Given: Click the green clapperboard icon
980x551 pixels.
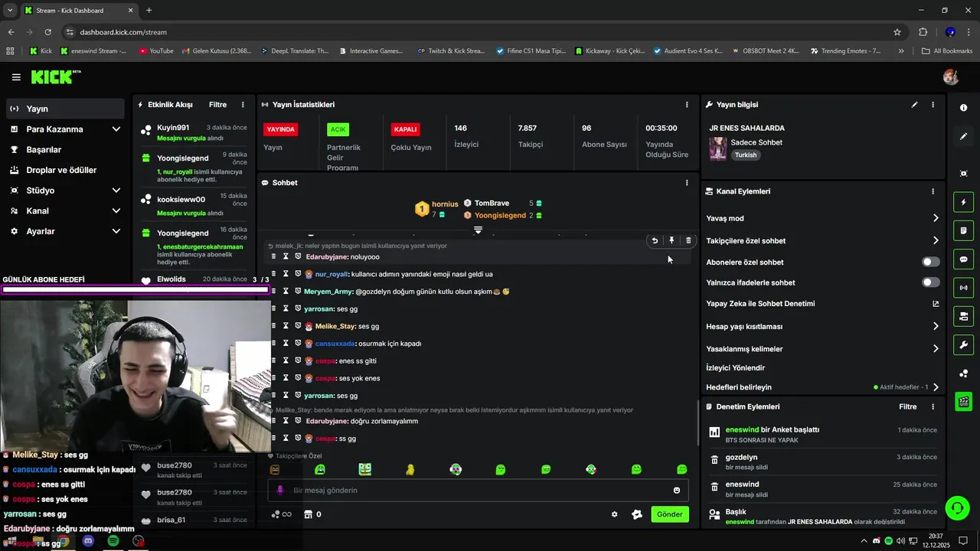Looking at the screenshot, I should coord(963,401).
